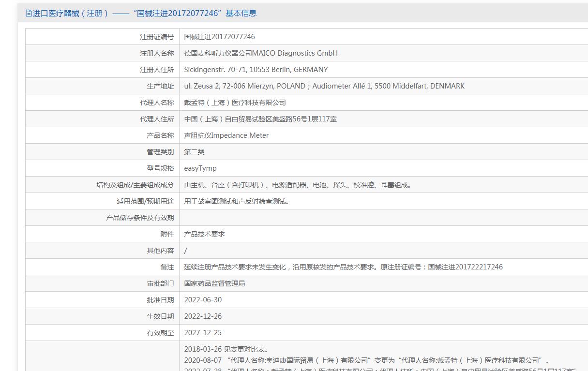The width and height of the screenshot is (588, 371).
Task: Click the change record 2018-03-26 见变更对比表
Action: 226,349
